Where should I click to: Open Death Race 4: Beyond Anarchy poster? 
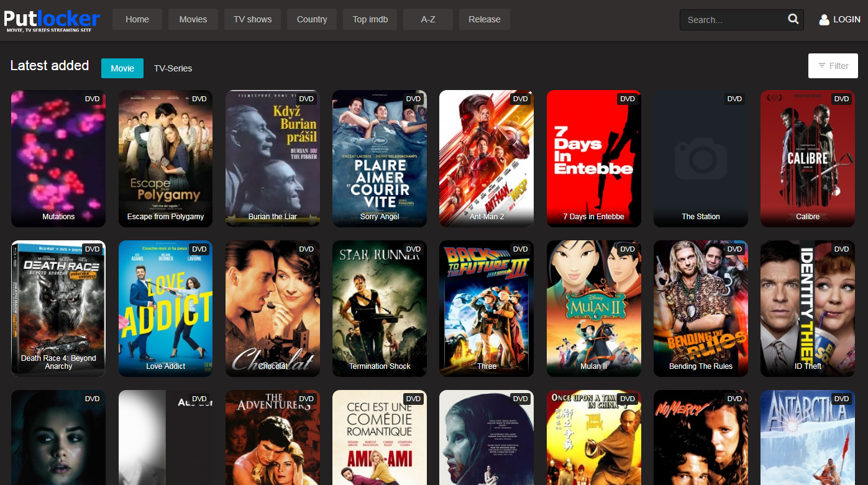click(58, 309)
